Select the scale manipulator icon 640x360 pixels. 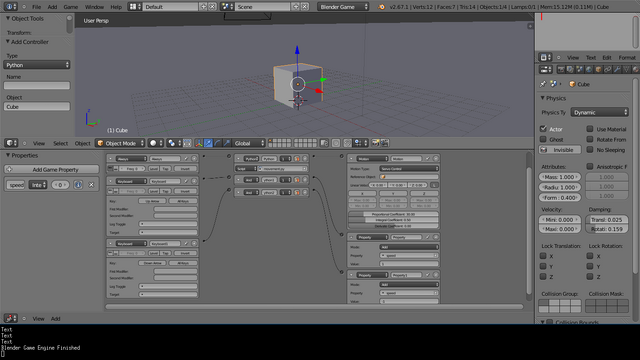(x=227, y=143)
